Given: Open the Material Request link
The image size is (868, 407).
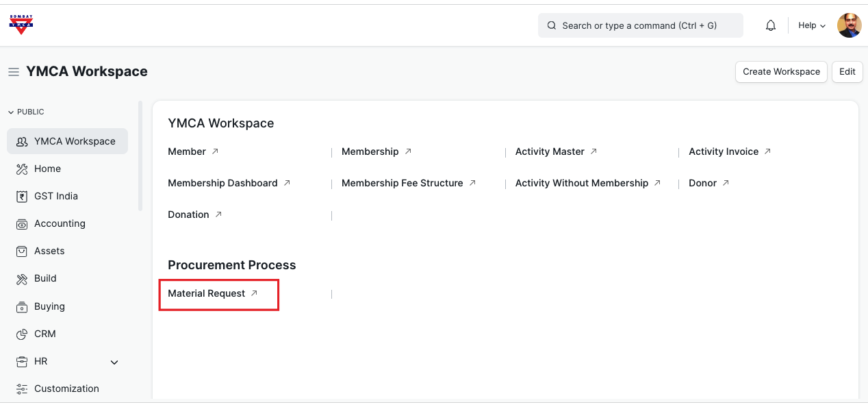Looking at the screenshot, I should click(x=207, y=293).
